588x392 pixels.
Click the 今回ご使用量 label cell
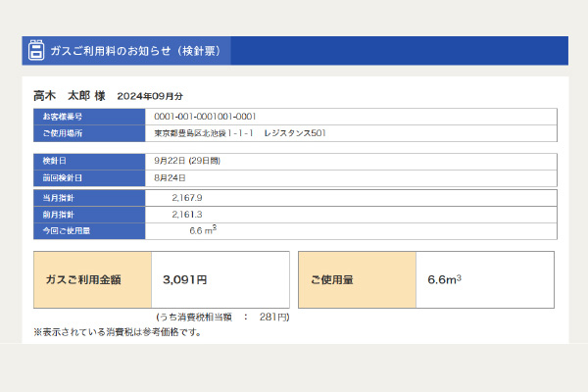point(89,231)
